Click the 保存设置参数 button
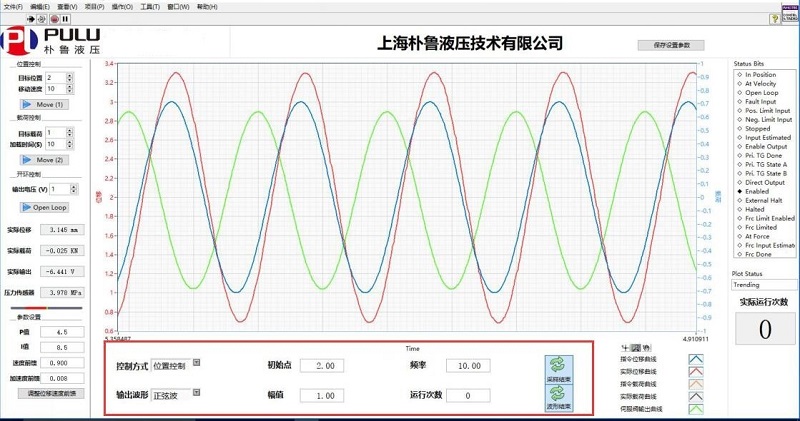 pos(671,45)
